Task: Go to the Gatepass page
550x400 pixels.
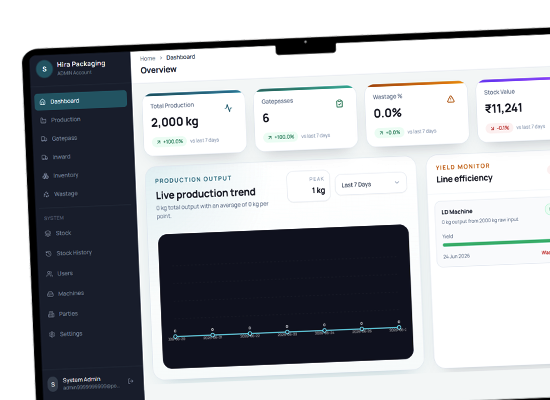Action: pos(82,138)
